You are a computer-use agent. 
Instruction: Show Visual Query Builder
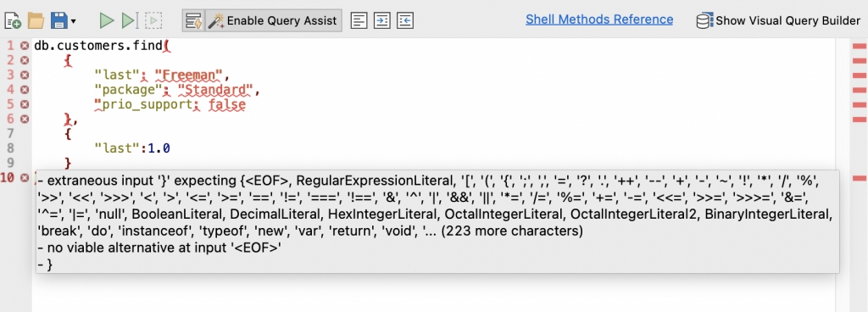tap(778, 21)
